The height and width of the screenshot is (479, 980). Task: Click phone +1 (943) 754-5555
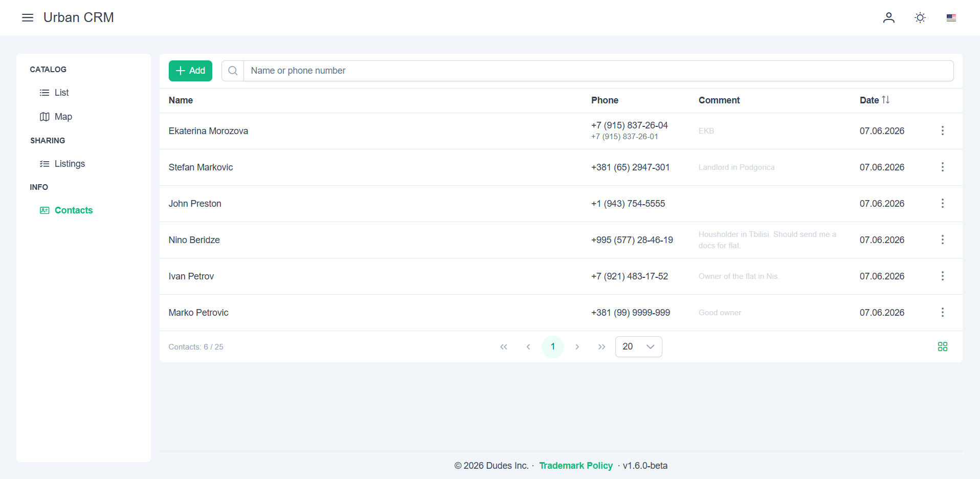[x=628, y=204]
